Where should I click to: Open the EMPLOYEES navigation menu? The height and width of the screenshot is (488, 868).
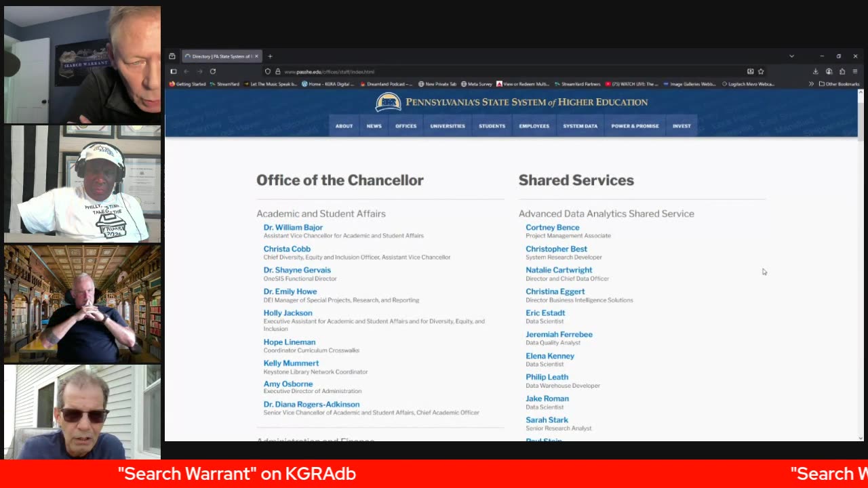pyautogui.click(x=534, y=126)
